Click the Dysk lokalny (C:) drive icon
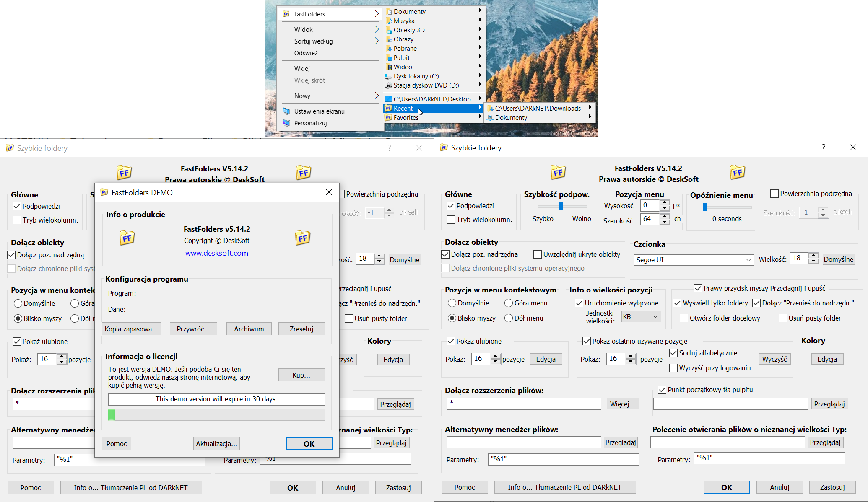Viewport: 868px width, 502px height. pos(388,76)
